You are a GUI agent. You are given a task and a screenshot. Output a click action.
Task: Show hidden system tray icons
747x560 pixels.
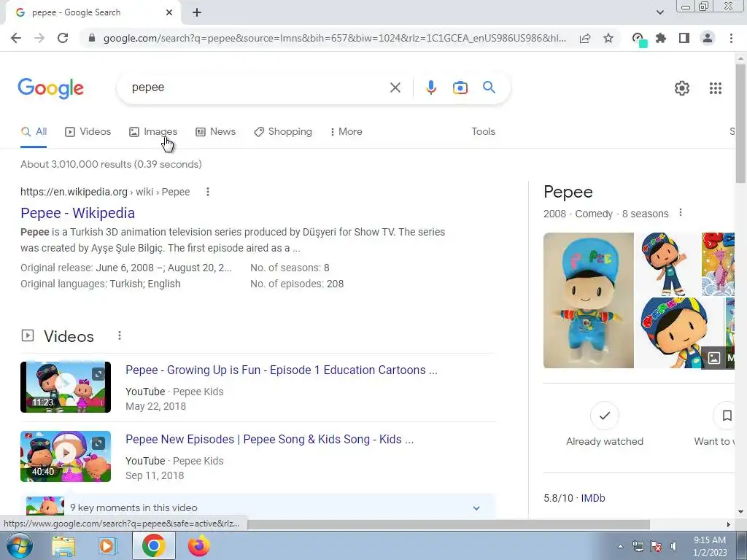(620, 547)
